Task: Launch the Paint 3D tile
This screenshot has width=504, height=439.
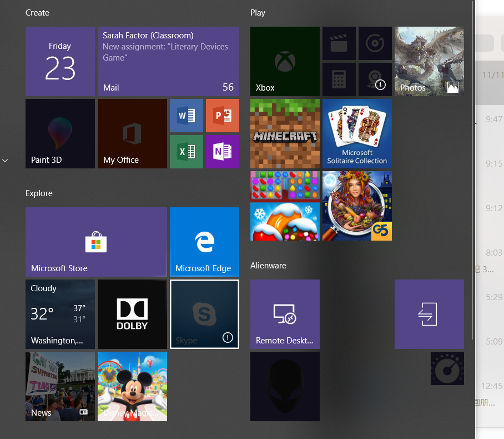Action: click(60, 133)
